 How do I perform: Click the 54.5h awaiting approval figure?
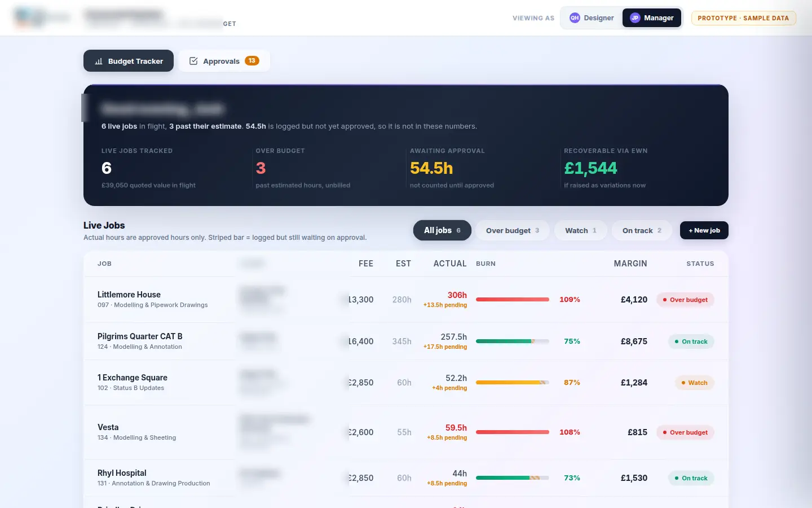tap(431, 168)
